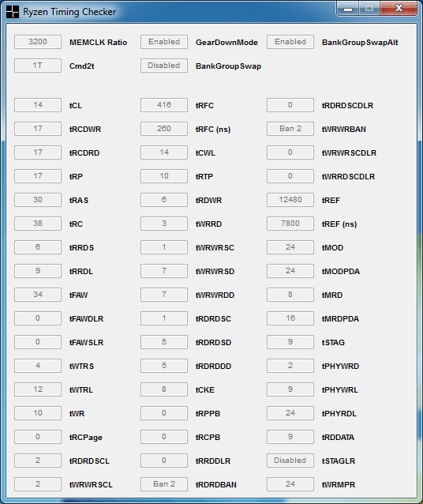Click the Ryzen Timing Checker app icon
This screenshot has width=423, height=504.
(12, 12)
